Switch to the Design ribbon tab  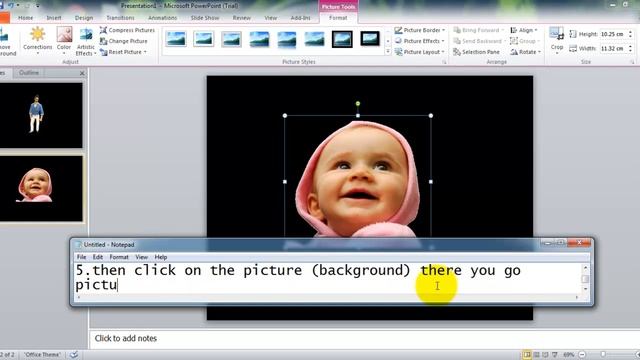point(84,18)
